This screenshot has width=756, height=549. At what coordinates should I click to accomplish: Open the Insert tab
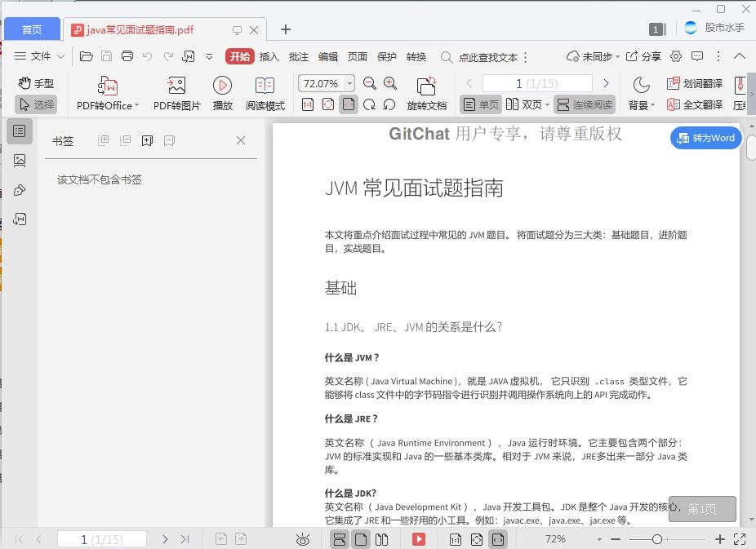pos(269,57)
